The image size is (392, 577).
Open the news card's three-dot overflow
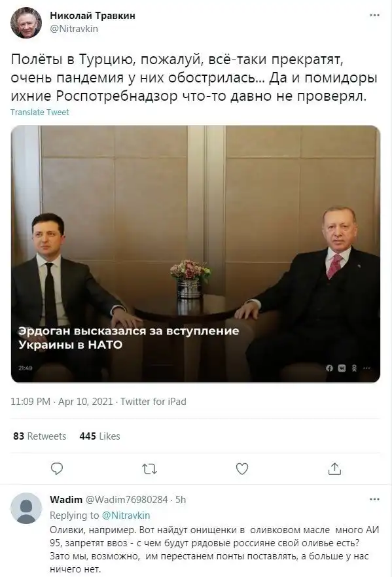click(366, 368)
